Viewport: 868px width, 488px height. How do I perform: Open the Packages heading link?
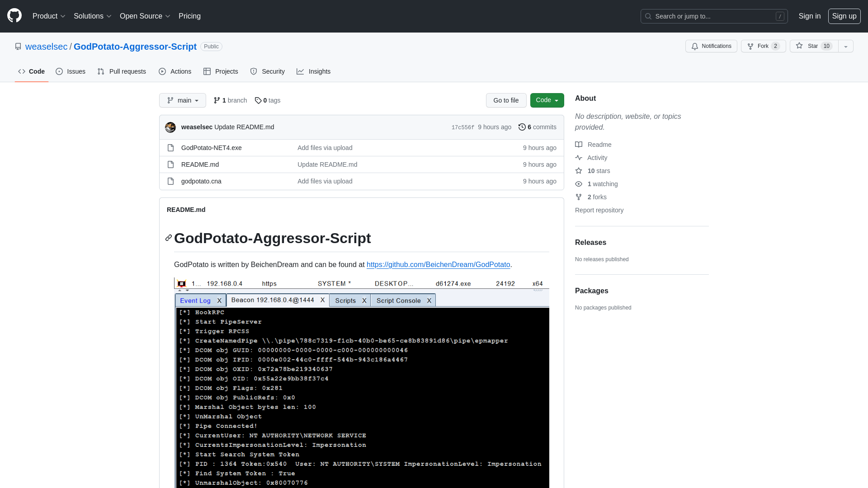tap(591, 291)
